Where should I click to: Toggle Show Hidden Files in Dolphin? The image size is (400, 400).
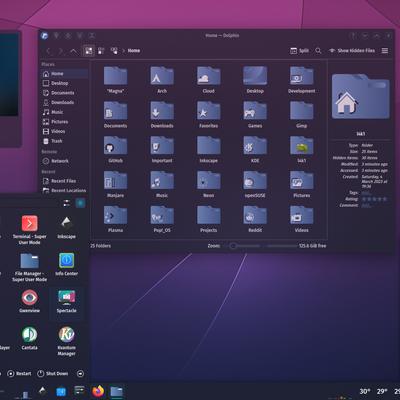point(352,51)
